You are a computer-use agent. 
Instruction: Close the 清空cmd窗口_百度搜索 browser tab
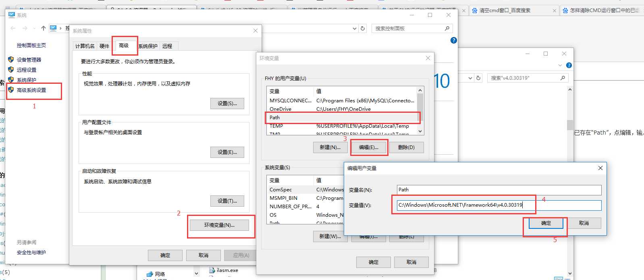[555, 11]
